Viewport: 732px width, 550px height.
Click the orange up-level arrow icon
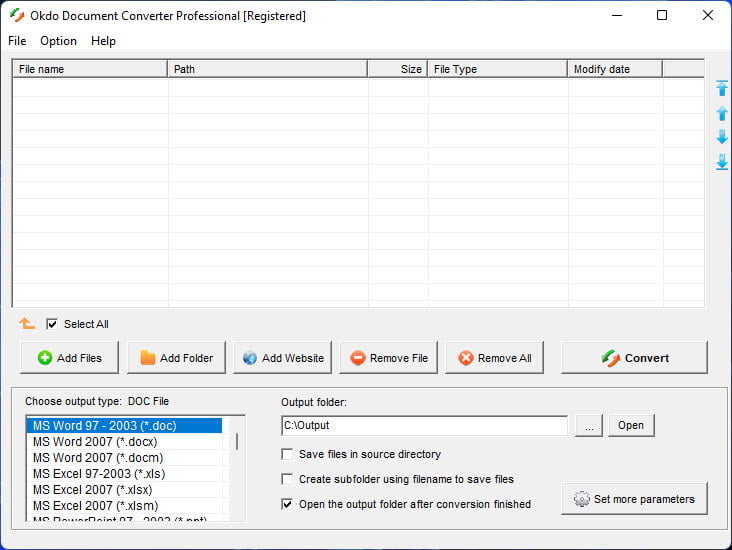pyautogui.click(x=27, y=323)
